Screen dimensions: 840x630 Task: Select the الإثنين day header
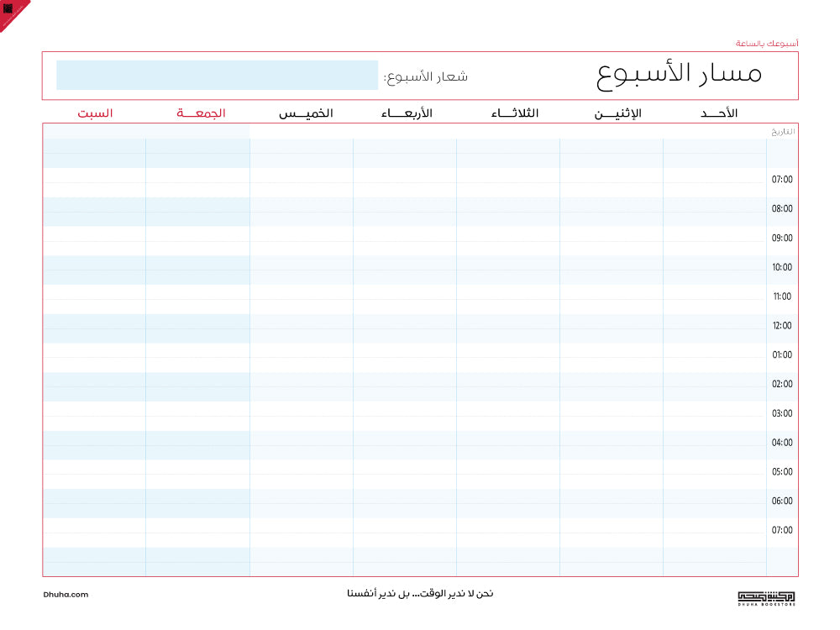617,113
